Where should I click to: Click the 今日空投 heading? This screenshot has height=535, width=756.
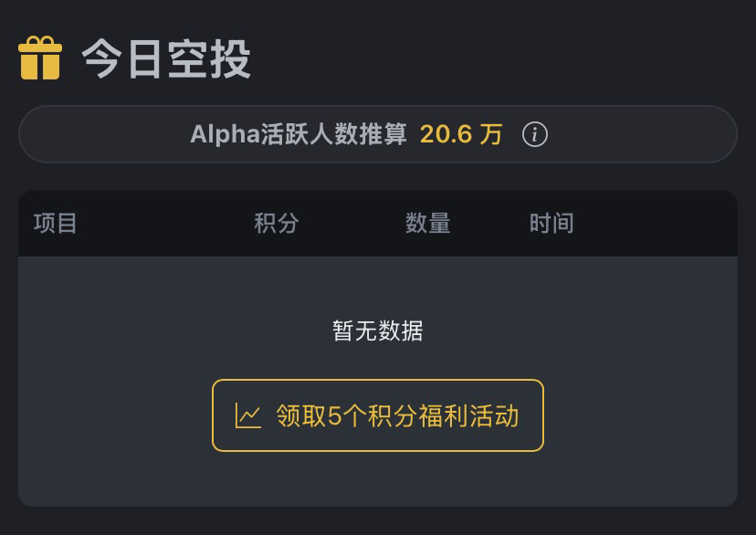click(x=166, y=60)
